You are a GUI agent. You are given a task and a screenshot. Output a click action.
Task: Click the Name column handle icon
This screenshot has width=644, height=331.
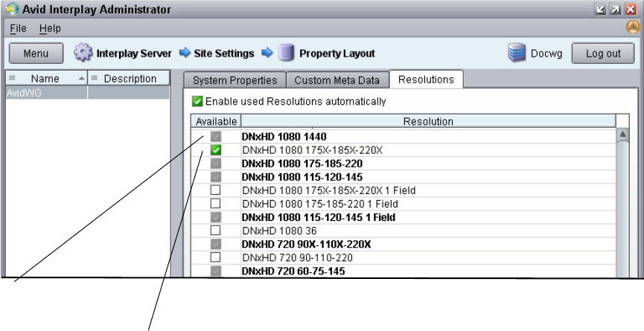12,78
